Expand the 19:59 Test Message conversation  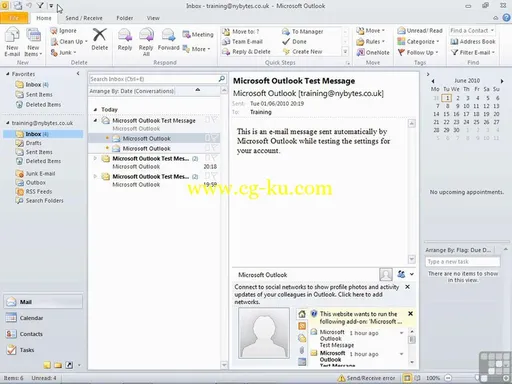click(95, 176)
